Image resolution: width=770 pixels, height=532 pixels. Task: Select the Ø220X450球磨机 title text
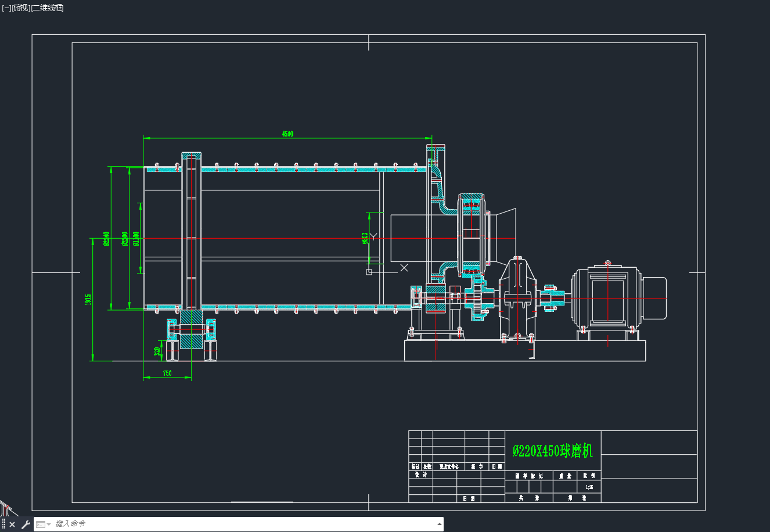click(x=553, y=451)
